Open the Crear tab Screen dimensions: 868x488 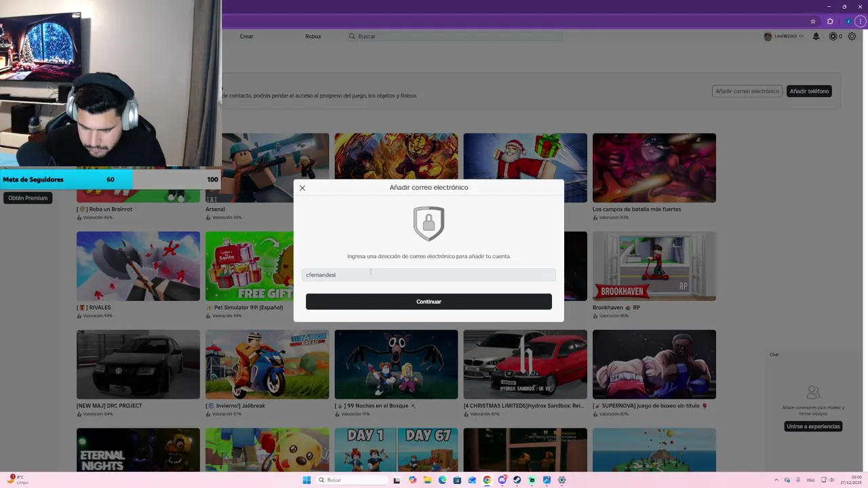tap(246, 37)
